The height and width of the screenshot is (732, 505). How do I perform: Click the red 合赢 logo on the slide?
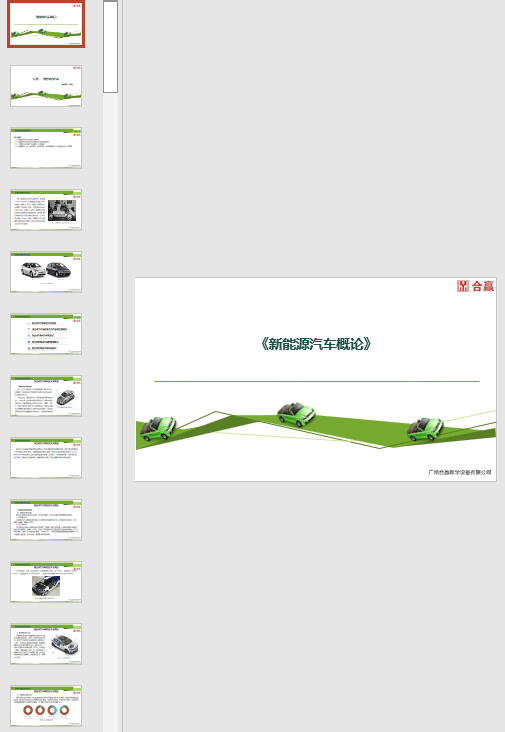point(475,286)
